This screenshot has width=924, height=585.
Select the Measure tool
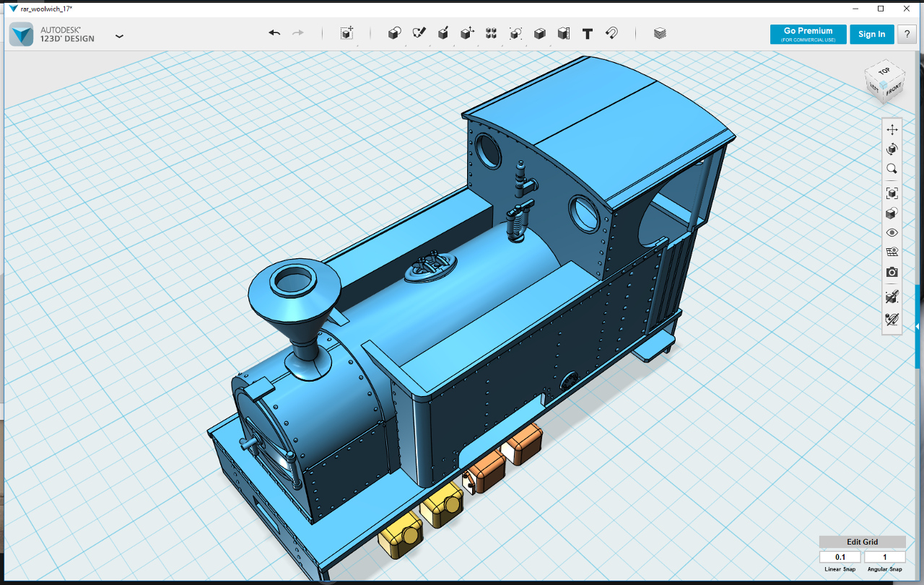coord(564,33)
